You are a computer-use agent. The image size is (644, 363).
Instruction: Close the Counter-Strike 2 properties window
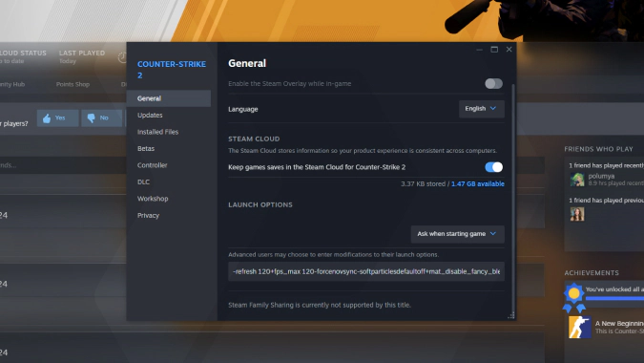tap(509, 50)
